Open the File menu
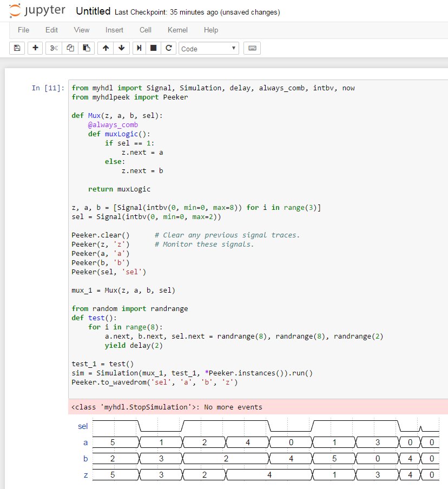This screenshot has width=448, height=489. (x=23, y=30)
